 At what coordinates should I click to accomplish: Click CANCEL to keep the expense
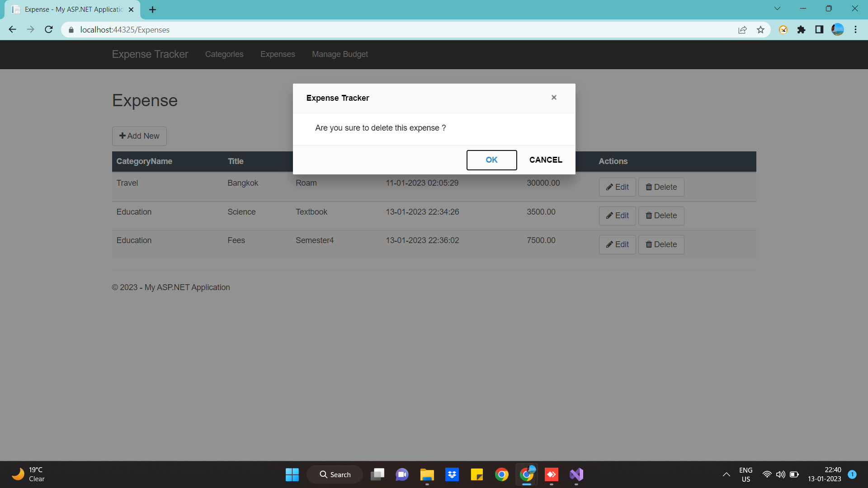546,160
